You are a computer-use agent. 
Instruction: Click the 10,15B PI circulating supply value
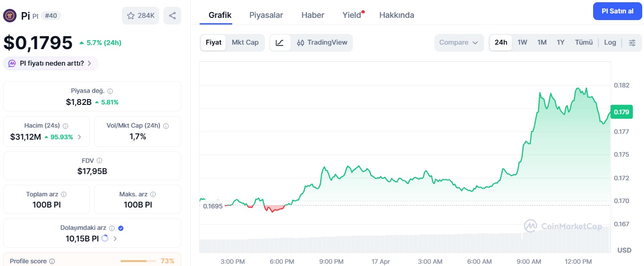tap(82, 239)
